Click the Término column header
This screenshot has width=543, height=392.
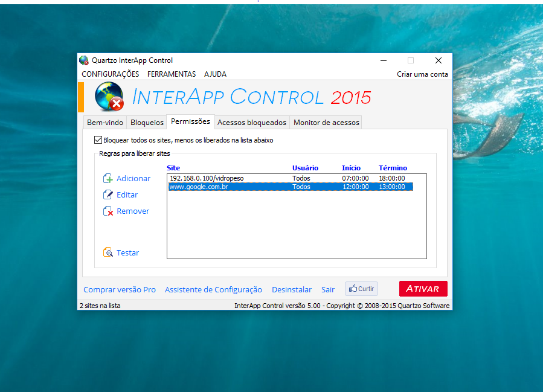[x=393, y=168]
